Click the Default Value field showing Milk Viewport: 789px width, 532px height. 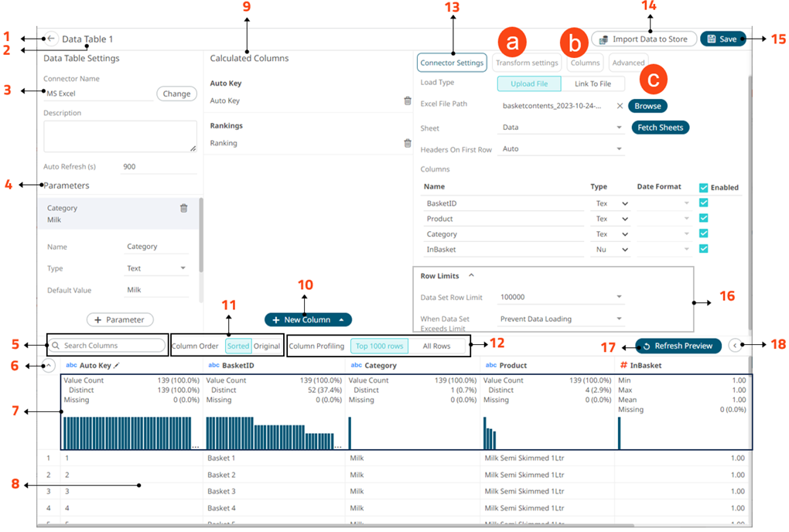(156, 290)
